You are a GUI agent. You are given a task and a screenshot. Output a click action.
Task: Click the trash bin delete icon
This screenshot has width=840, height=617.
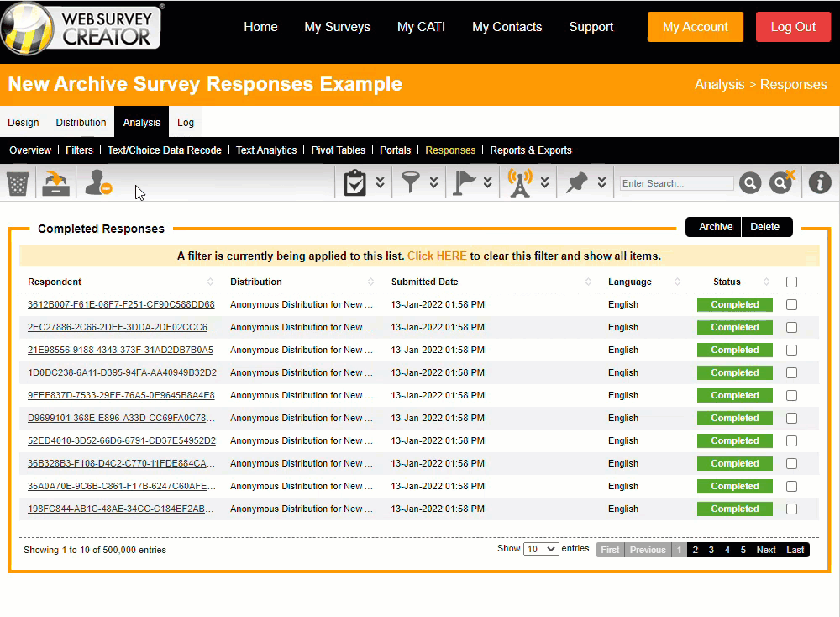pos(18,183)
